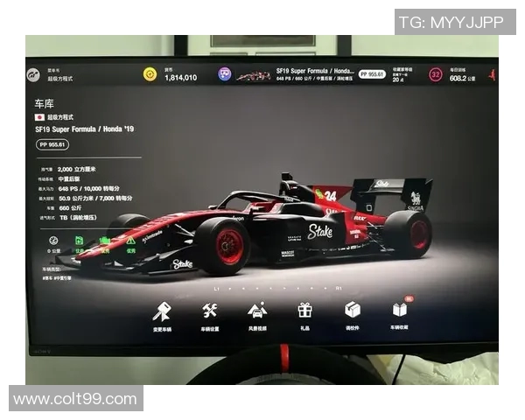Click the 50.9 torque value
Image resolution: width=525 pixels, height=420 pixels.
click(95, 199)
